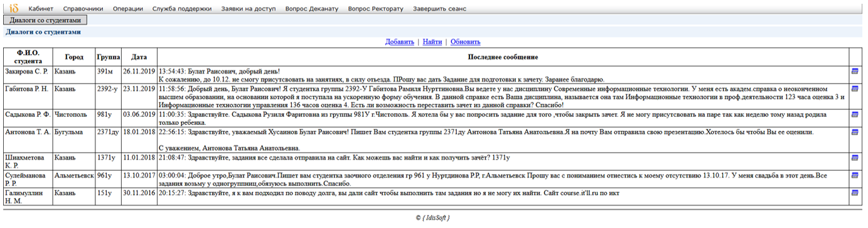Select student name Закирова С. Р.
Viewport: 868px width, 228px height.
[26, 72]
